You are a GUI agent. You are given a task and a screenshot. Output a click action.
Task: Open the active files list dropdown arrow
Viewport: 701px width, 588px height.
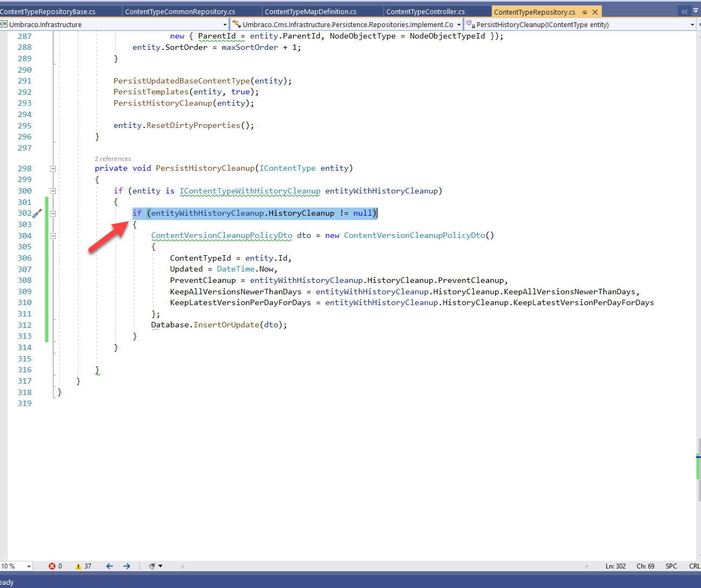coord(696,11)
